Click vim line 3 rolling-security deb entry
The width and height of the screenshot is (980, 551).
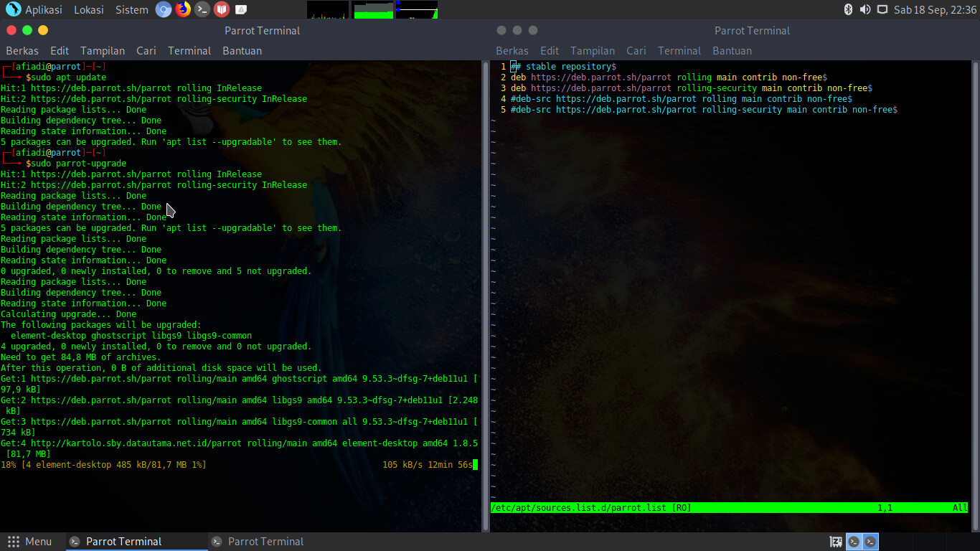(x=692, y=88)
